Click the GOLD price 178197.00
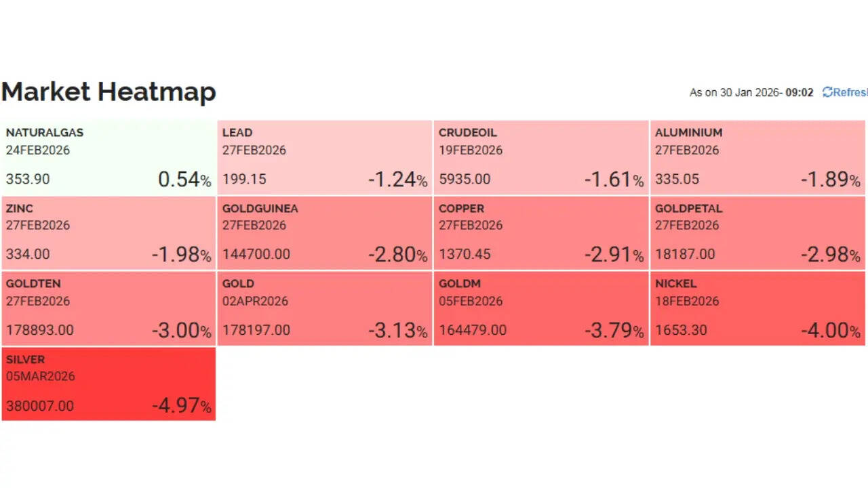Screen dimensions: 868x488 (256, 330)
